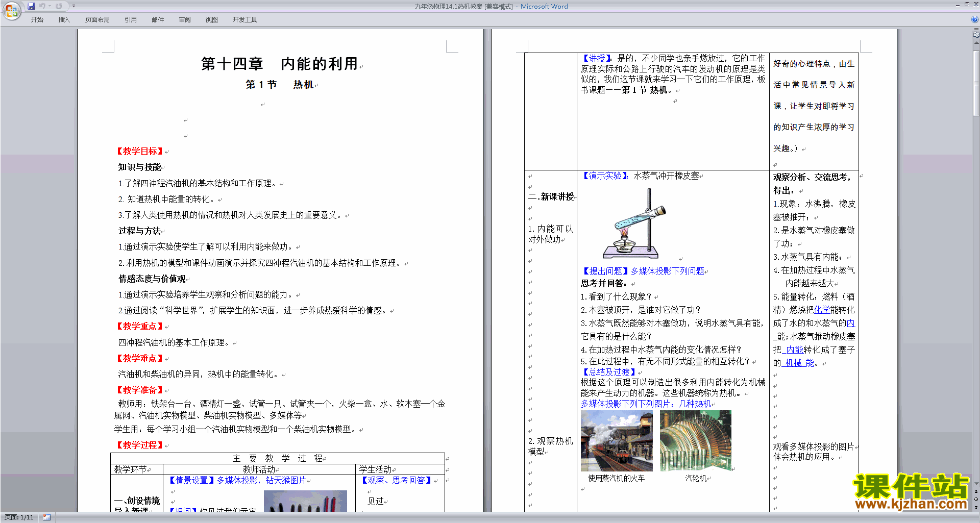980x523 pixels.
Task: Click the 二.新课讲授 cell text
Action: (x=551, y=196)
